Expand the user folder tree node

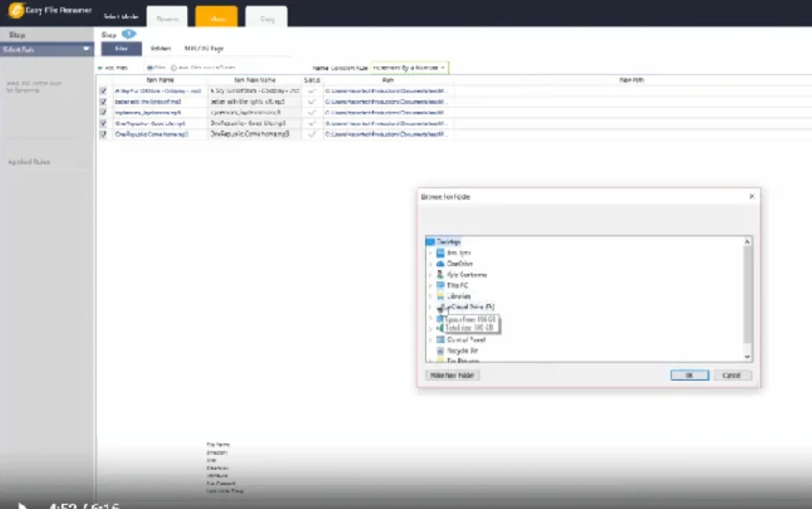tap(430, 275)
